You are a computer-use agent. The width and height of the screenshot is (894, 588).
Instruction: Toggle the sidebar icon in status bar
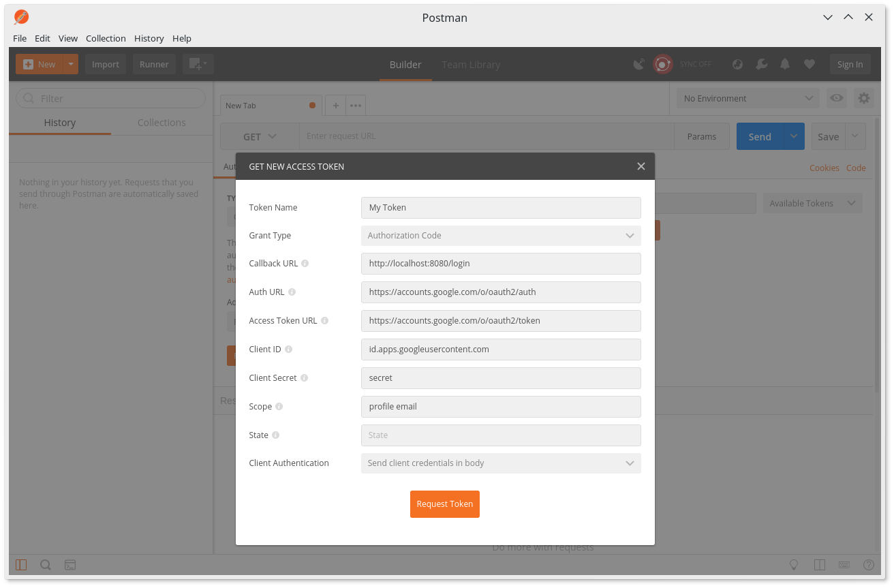coord(21,565)
